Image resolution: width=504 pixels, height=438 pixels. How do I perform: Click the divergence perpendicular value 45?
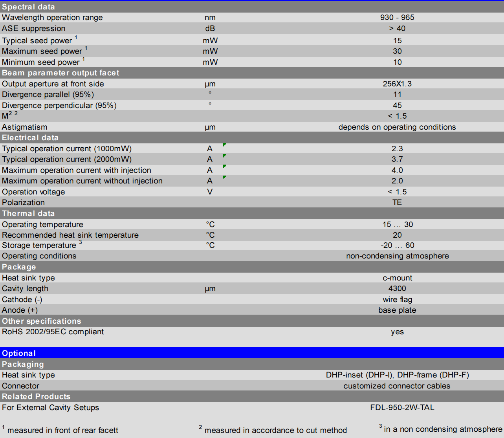(397, 106)
